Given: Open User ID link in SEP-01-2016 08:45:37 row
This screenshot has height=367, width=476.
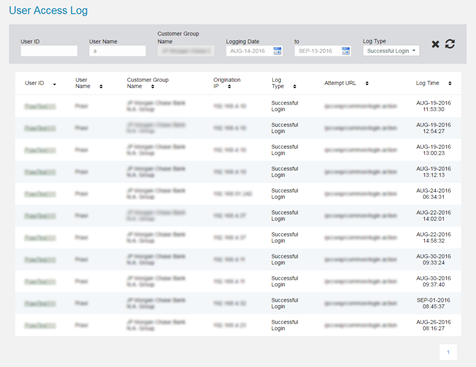Looking at the screenshot, I should coord(40,304).
